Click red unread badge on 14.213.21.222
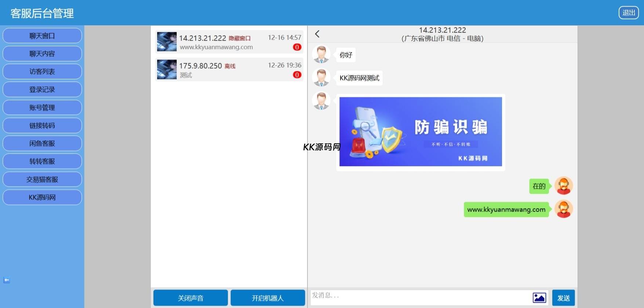644x308 pixels. coord(297,47)
